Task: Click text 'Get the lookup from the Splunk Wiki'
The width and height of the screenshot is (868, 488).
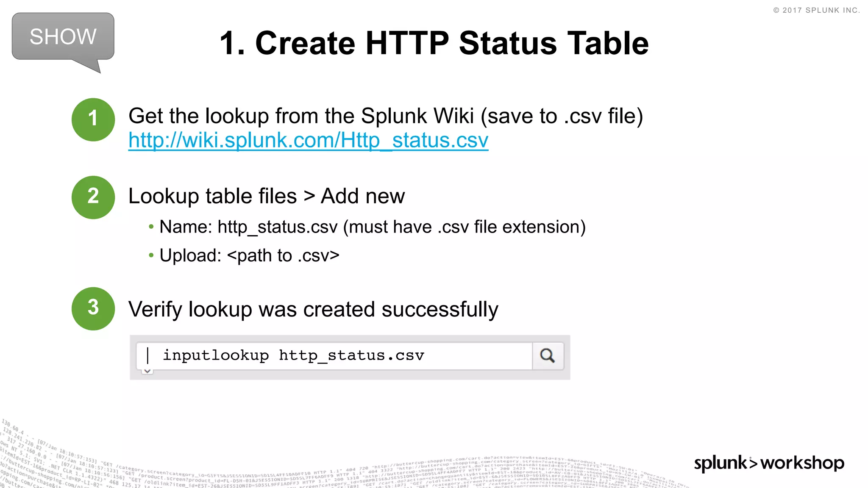Action: tap(301, 116)
